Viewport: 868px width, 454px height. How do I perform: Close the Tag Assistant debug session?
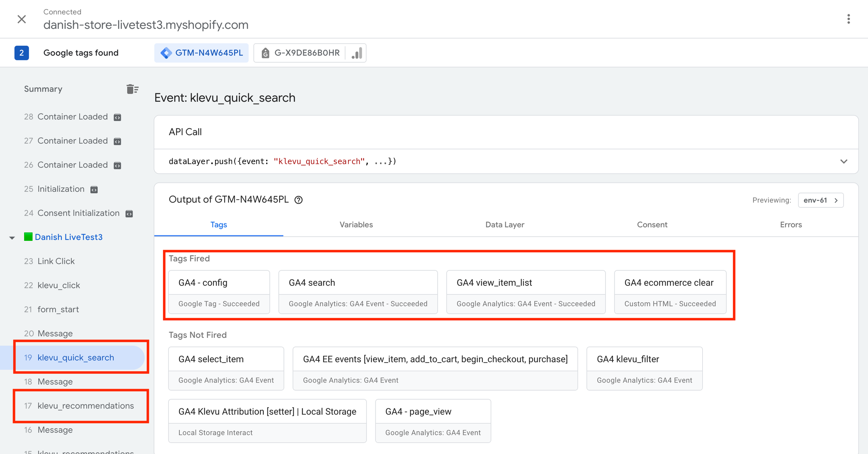22,19
